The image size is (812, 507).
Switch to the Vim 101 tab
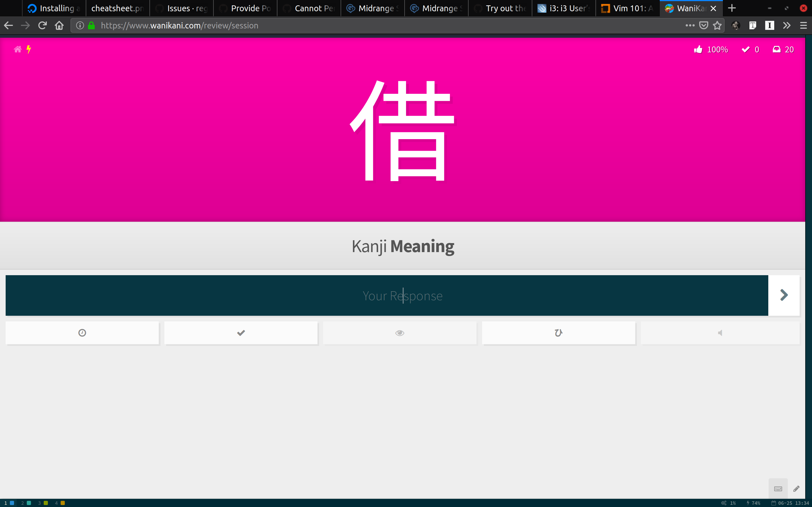click(x=627, y=8)
